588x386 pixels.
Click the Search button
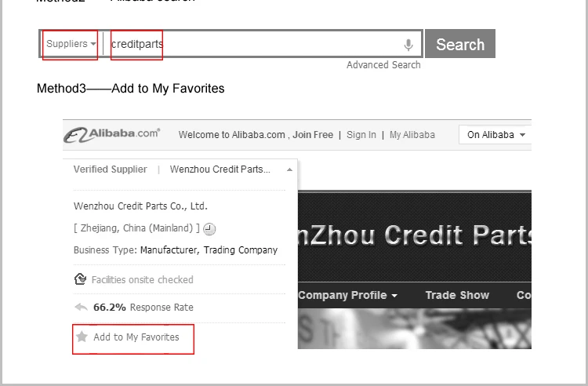coord(460,44)
